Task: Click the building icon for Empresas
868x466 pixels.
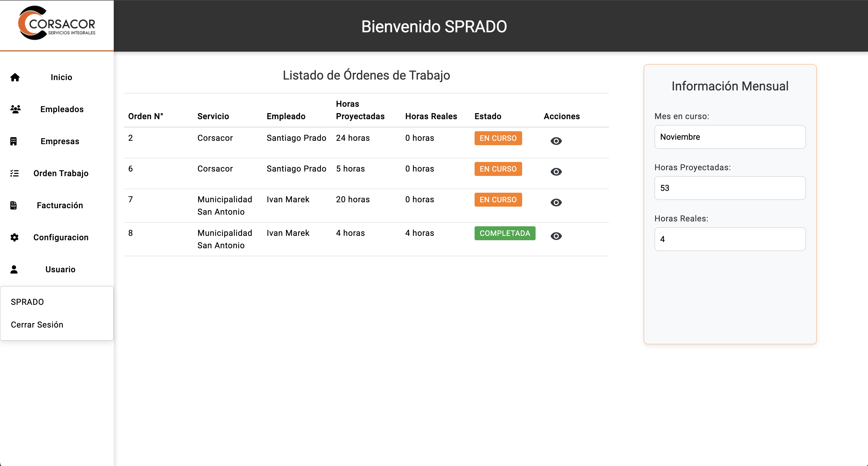Action: tap(13, 141)
